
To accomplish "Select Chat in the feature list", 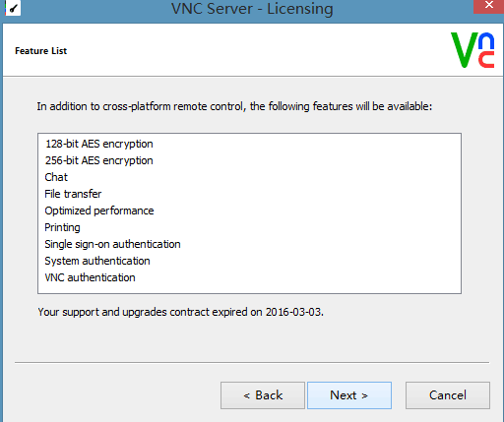I will tap(56, 177).
